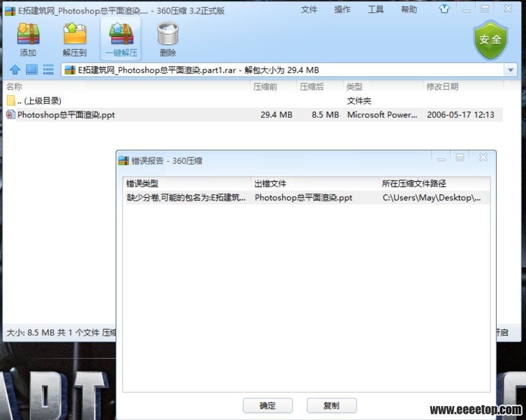
Task: Expand the archive path dropdown arrow
Action: (511, 70)
